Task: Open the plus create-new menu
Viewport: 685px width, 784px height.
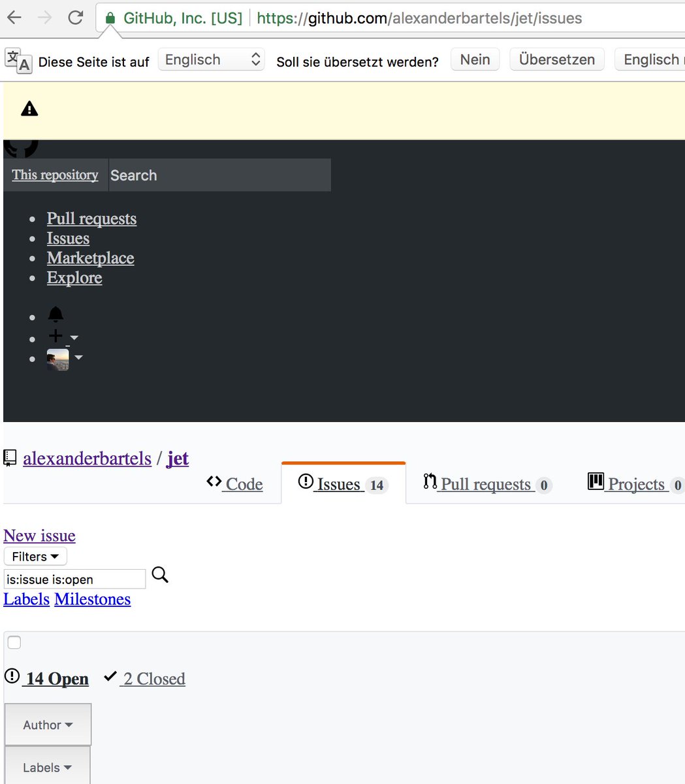Action: 63,336
